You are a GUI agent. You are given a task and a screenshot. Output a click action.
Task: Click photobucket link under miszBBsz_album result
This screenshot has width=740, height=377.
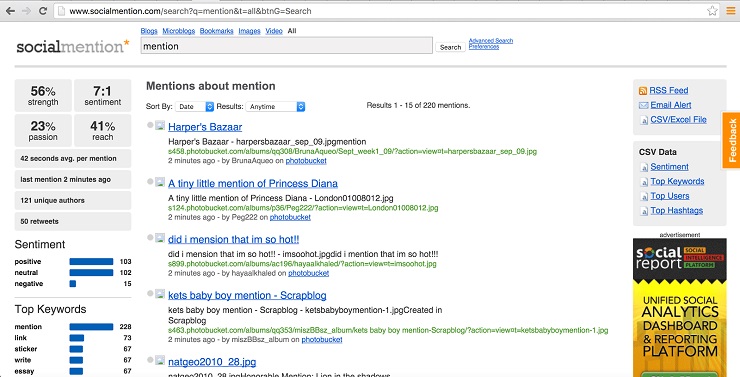322,340
